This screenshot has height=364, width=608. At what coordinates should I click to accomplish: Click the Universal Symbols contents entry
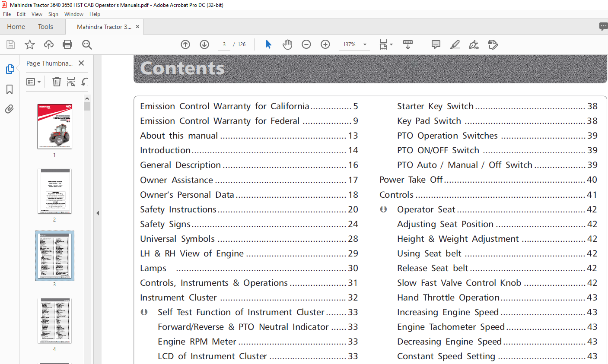coord(249,239)
